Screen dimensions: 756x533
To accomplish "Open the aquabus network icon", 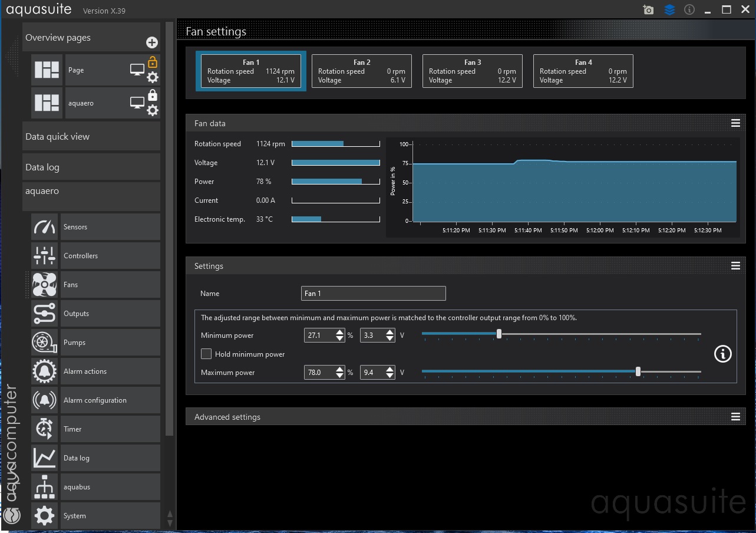I will click(45, 487).
